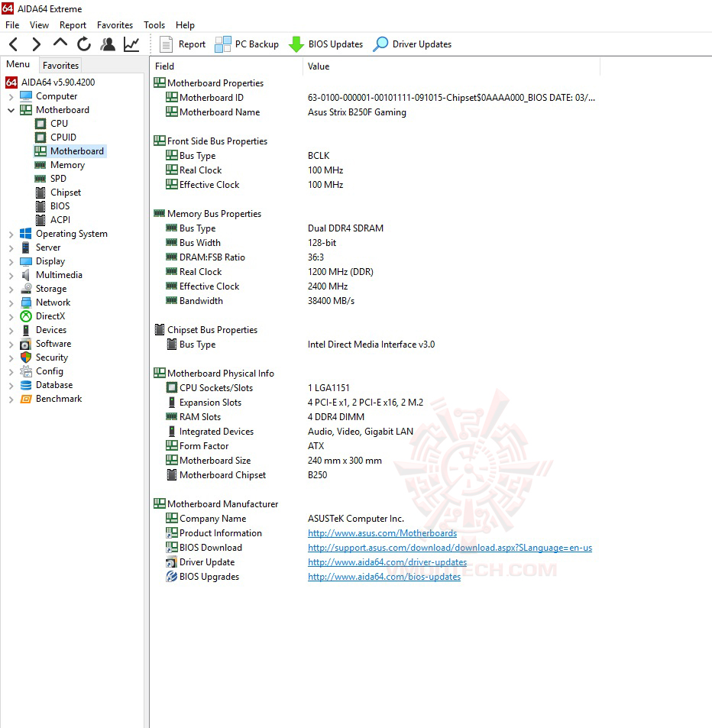Viewport: 712px width, 728px height.
Task: Open the Help menu
Action: point(185,25)
